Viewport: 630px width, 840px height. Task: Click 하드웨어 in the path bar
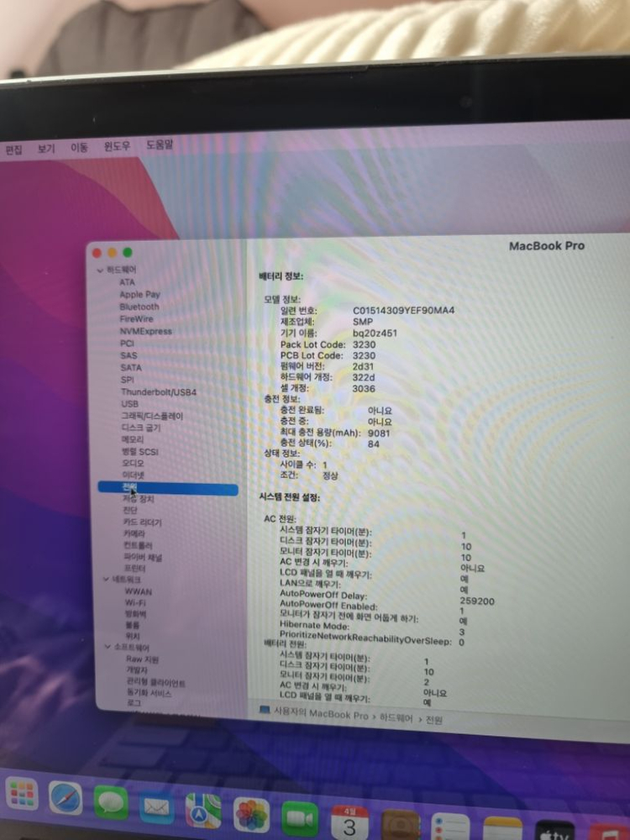[x=396, y=717]
